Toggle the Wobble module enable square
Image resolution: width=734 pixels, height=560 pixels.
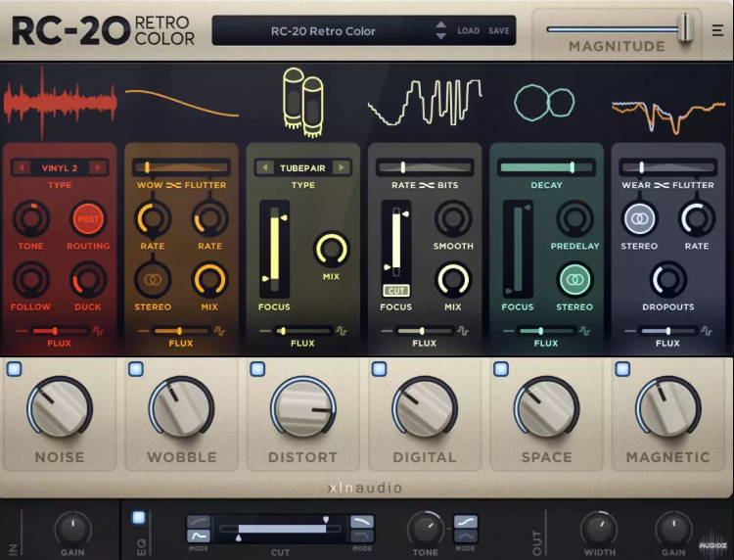pos(136,369)
